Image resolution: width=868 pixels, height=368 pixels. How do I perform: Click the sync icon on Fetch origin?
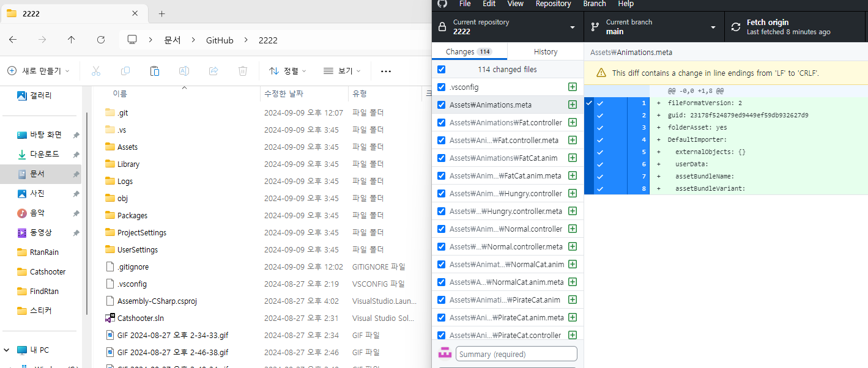[x=736, y=27]
